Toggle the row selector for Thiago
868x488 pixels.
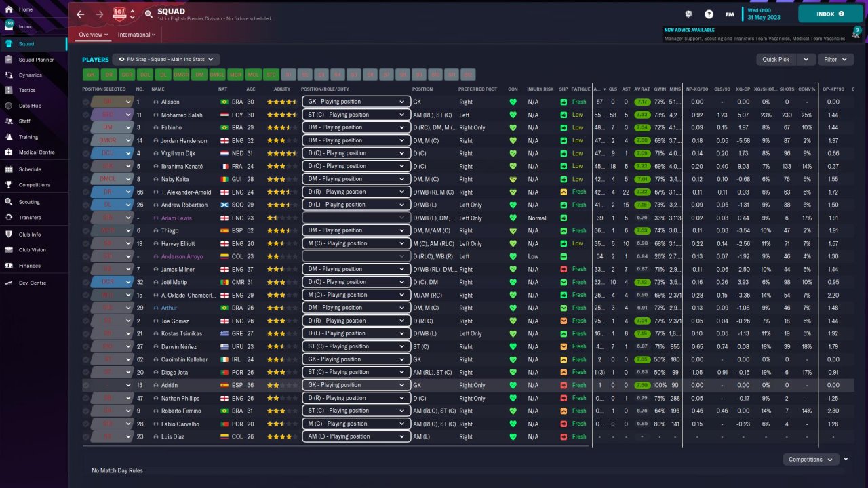point(86,230)
